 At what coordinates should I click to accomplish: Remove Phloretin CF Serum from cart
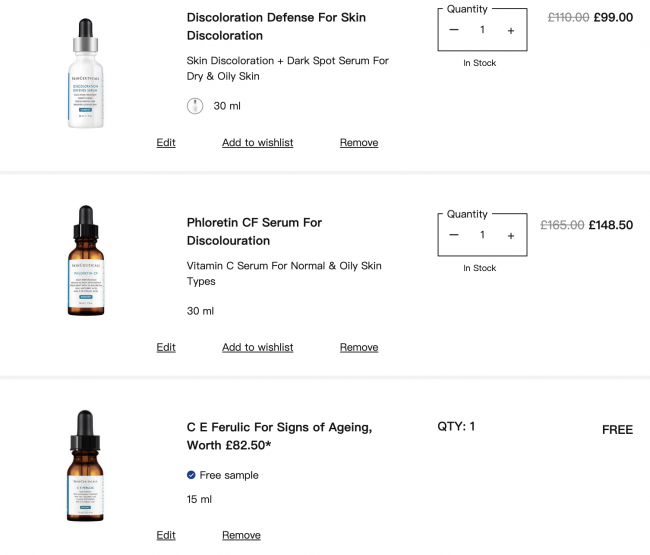(359, 347)
